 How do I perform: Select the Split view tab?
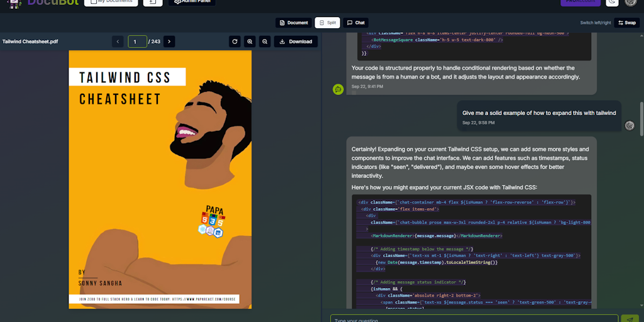tap(327, 23)
